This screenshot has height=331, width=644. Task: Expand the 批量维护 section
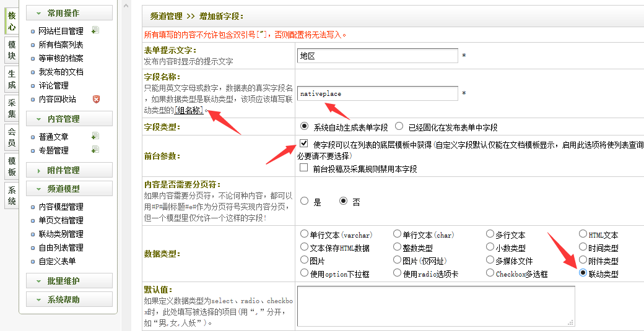click(69, 281)
